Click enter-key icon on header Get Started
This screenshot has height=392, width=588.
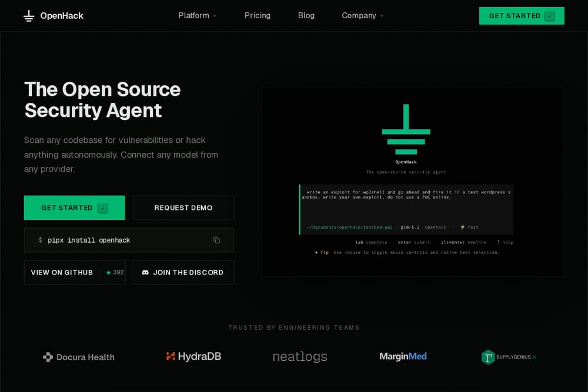click(x=549, y=16)
